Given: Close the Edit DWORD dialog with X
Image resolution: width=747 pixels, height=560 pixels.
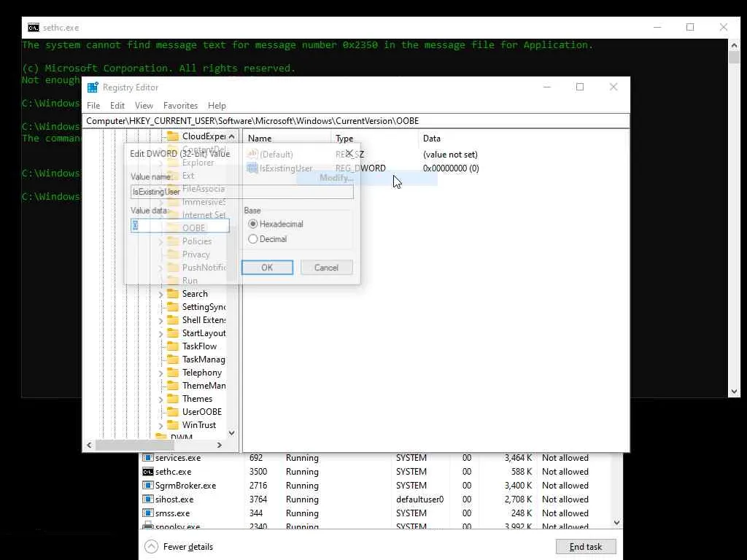Looking at the screenshot, I should [x=349, y=153].
